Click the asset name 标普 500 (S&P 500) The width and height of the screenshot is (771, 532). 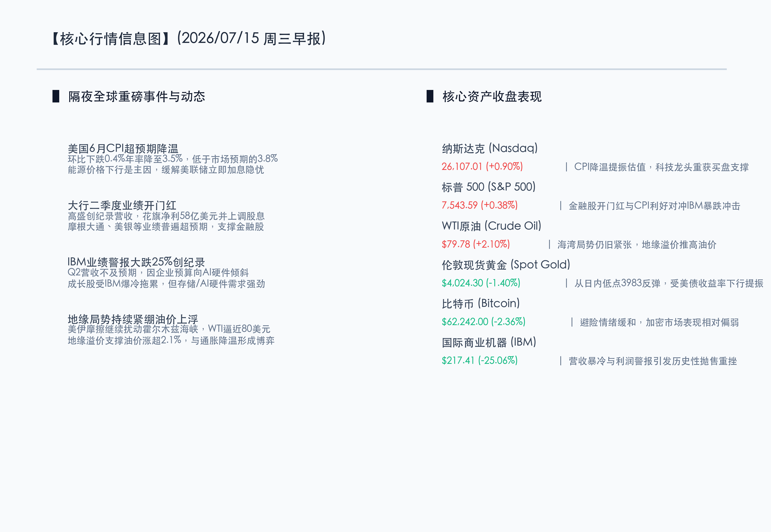488,187
